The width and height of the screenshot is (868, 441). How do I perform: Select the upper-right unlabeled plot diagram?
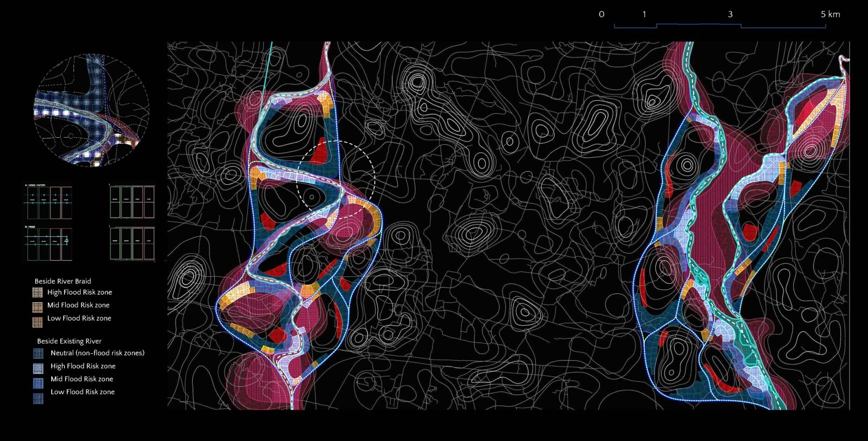click(132, 202)
